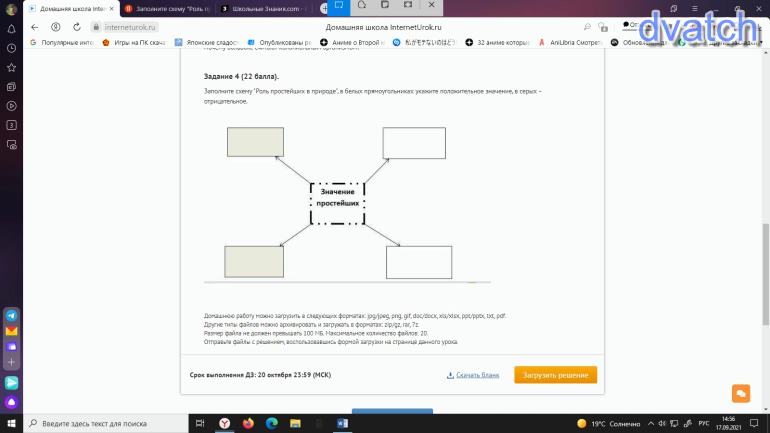Open the 'Японские сладости' bookmark
The height and width of the screenshot is (433, 770).
coord(207,42)
